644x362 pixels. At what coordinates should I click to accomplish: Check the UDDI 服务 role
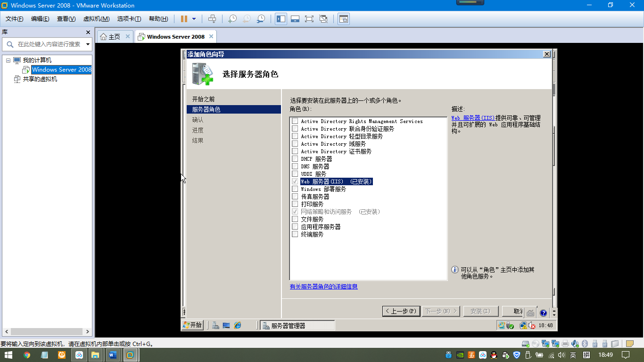click(295, 174)
